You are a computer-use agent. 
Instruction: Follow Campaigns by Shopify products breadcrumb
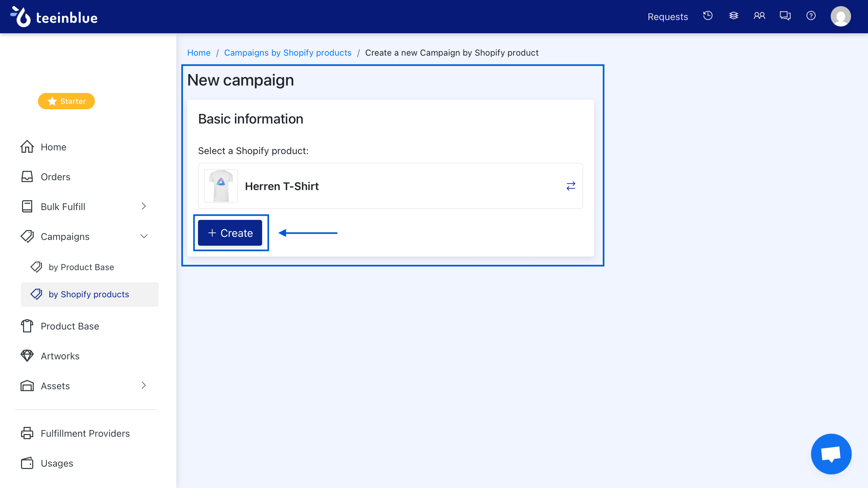point(288,53)
